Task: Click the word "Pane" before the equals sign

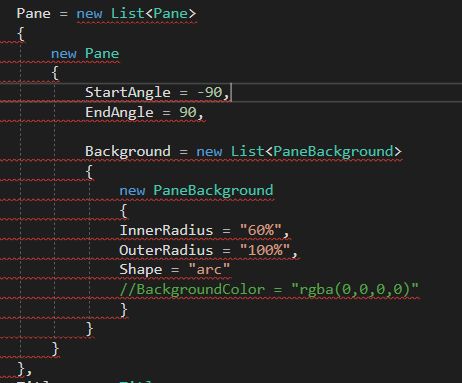Action: pyautogui.click(x=34, y=14)
